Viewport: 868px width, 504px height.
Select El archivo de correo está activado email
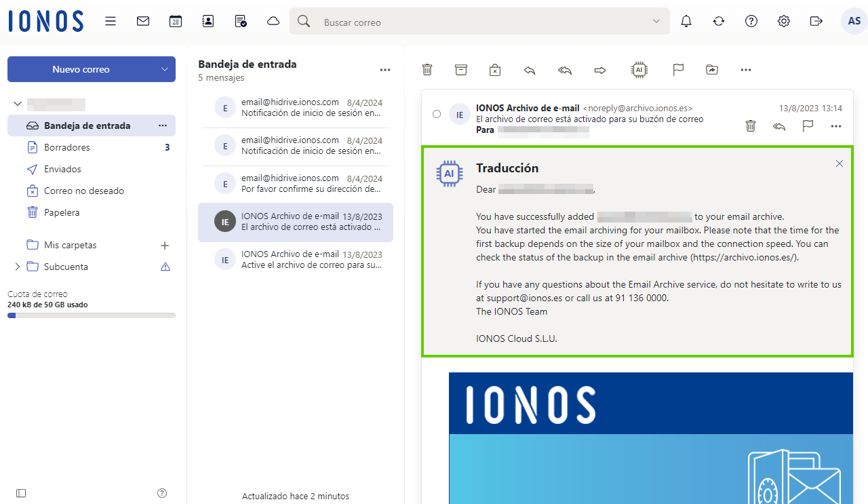pyautogui.click(x=296, y=222)
